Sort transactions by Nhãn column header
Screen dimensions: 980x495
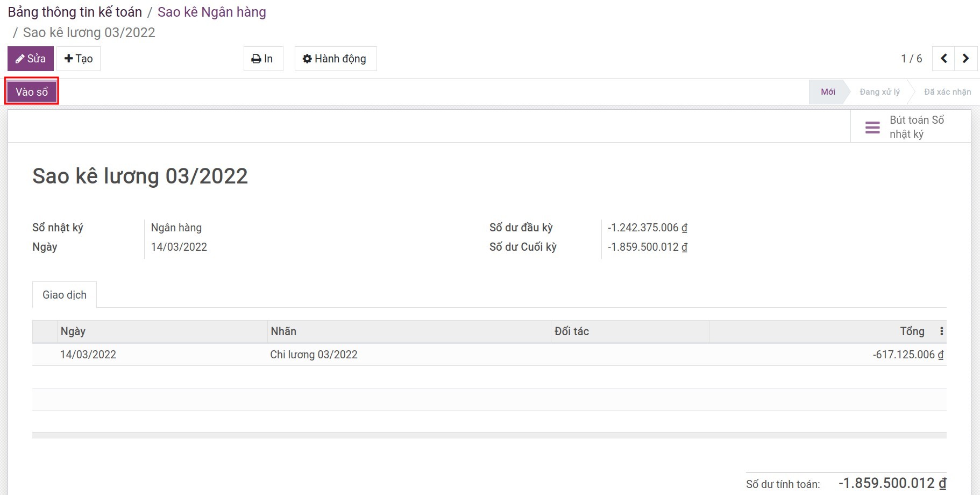tap(283, 331)
